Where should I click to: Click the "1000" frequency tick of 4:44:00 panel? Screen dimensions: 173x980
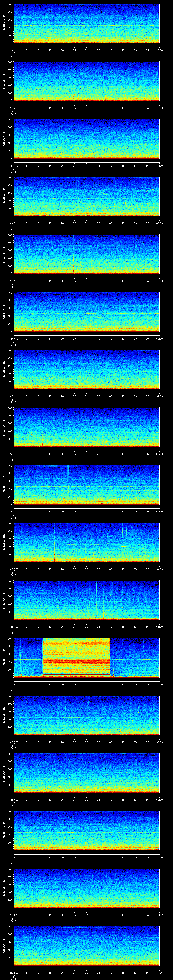[x=9, y=5]
